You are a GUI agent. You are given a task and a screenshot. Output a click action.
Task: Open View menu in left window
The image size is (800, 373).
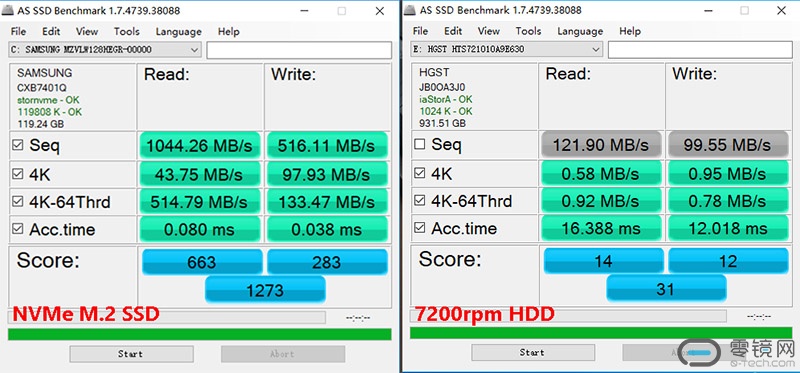(x=87, y=32)
